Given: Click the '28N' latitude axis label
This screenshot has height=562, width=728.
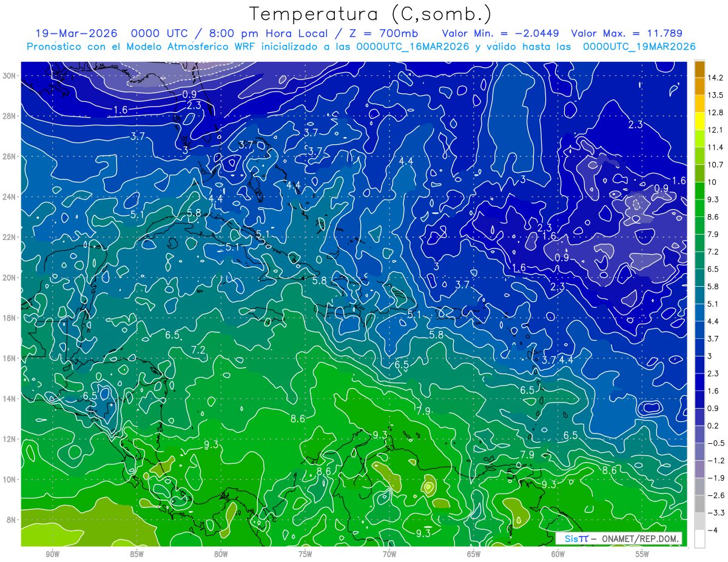Looking at the screenshot, I should click(x=9, y=116).
